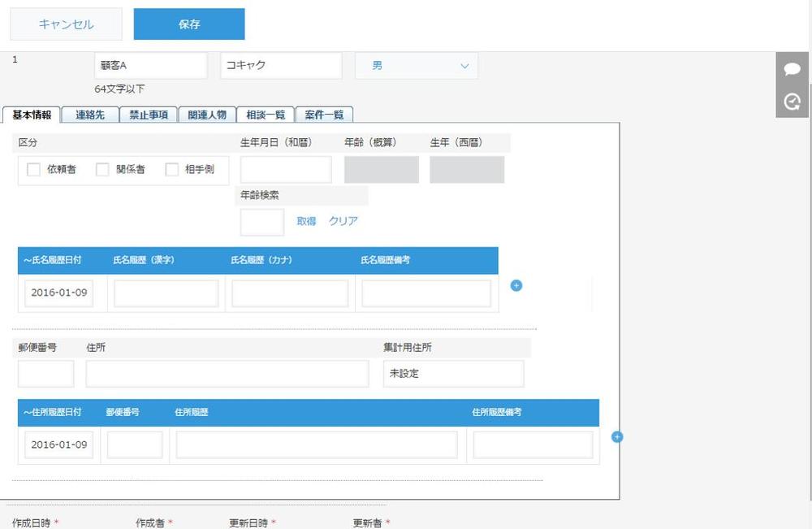Viewport: 812px width, 529px height.
Task: Click the 顧客A name input field
Action: 150,65
